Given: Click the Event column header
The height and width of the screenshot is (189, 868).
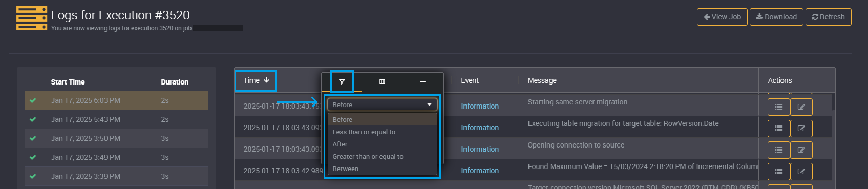Looking at the screenshot, I should 470,80.
